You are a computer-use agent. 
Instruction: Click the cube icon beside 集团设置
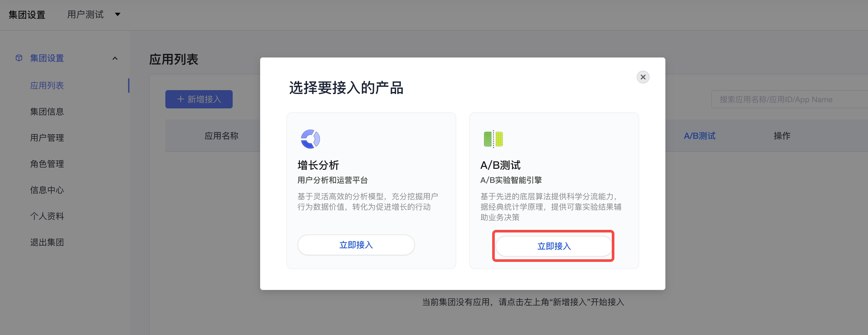19,58
